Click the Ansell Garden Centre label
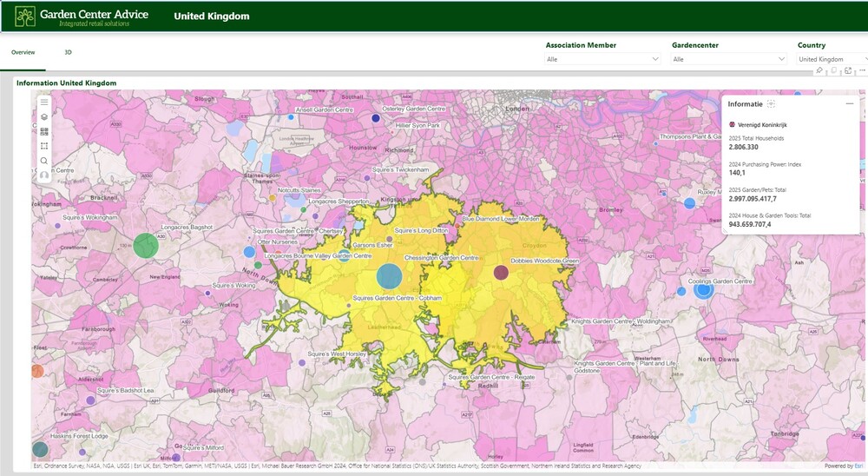Screen dimensions: 868x476 [x=325, y=109]
